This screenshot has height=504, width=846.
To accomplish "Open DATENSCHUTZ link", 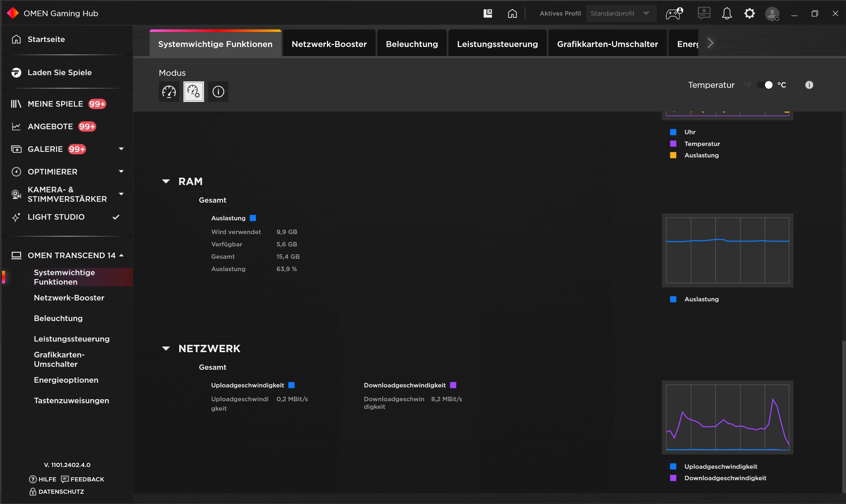I will click(x=57, y=491).
